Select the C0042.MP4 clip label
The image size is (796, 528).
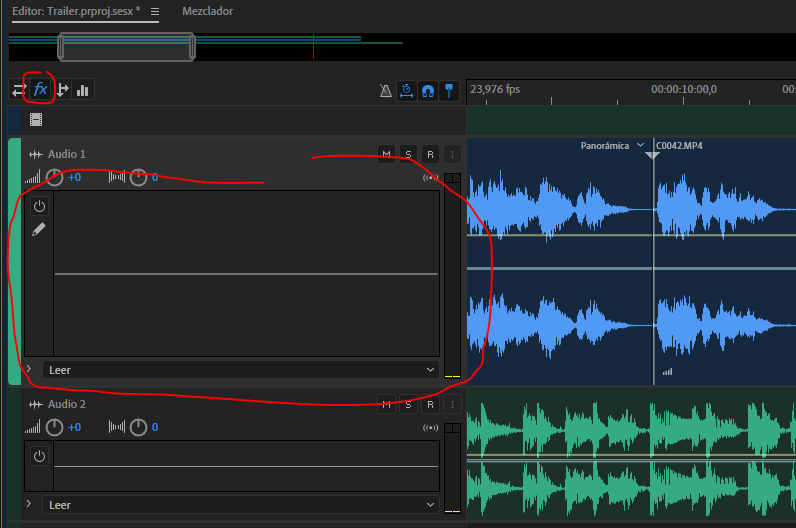(679, 146)
